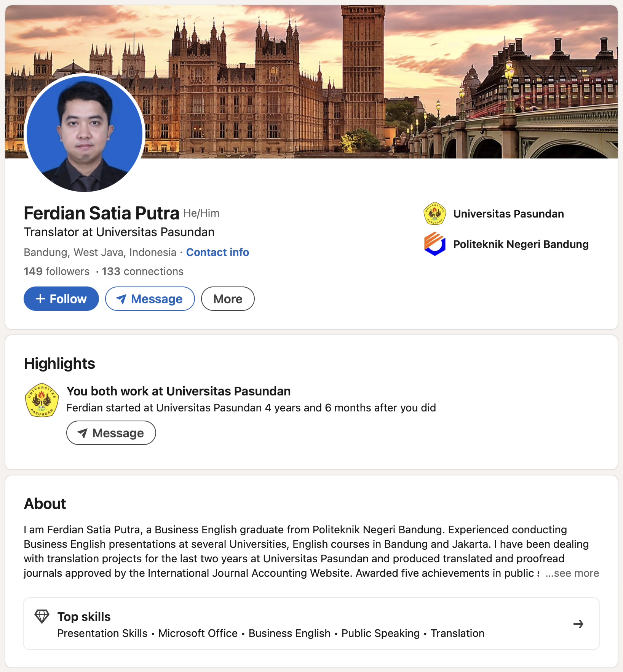The image size is (623, 672).
Task: Expand About text with see more
Action: click(572, 573)
